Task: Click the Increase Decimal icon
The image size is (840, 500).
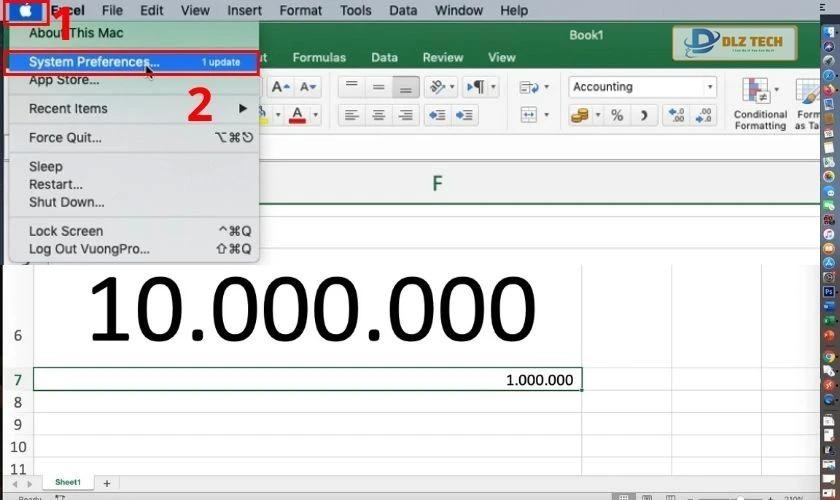Action: (675, 115)
